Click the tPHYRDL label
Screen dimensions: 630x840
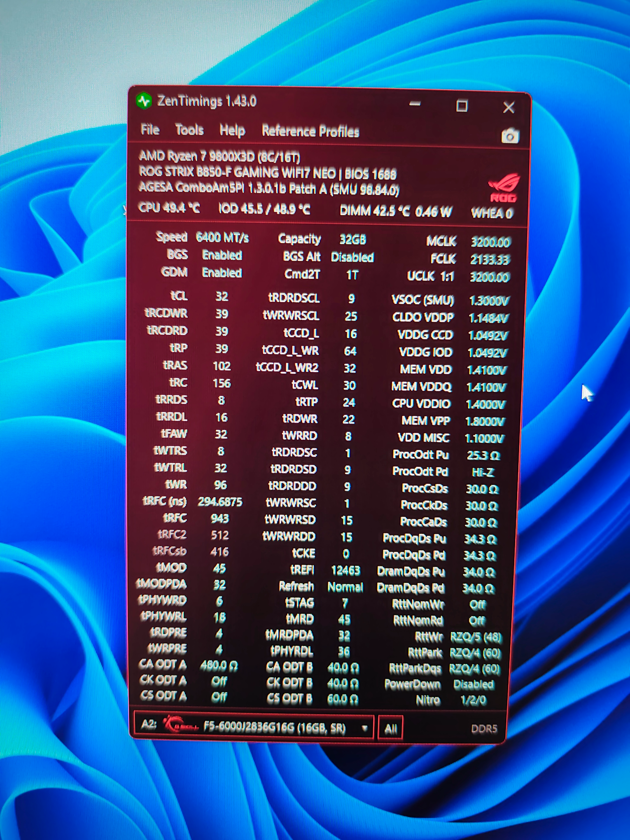292,651
